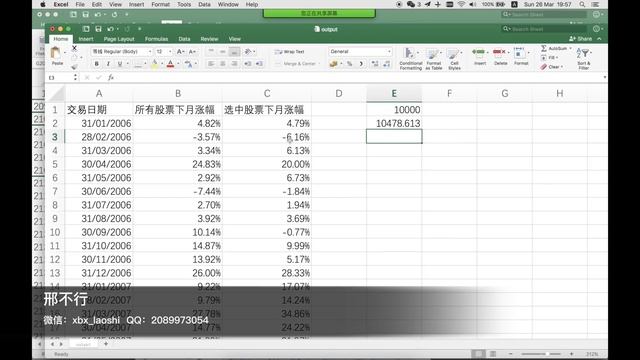Image resolution: width=640 pixels, height=360 pixels.
Task: Toggle Italic formatting
Action: (108, 64)
